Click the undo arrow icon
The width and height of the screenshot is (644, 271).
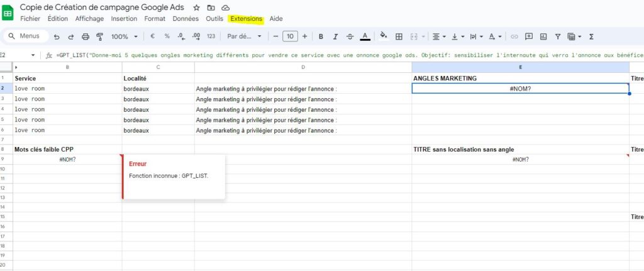56,36
